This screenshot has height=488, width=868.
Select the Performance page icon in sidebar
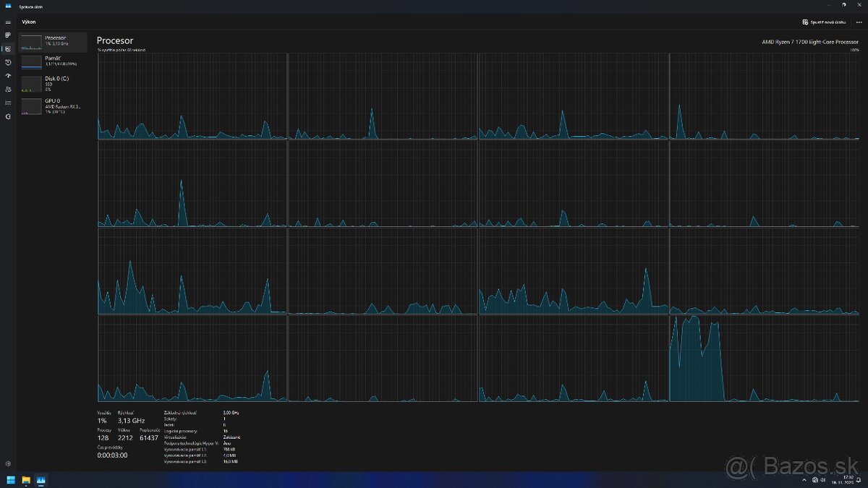(x=8, y=48)
